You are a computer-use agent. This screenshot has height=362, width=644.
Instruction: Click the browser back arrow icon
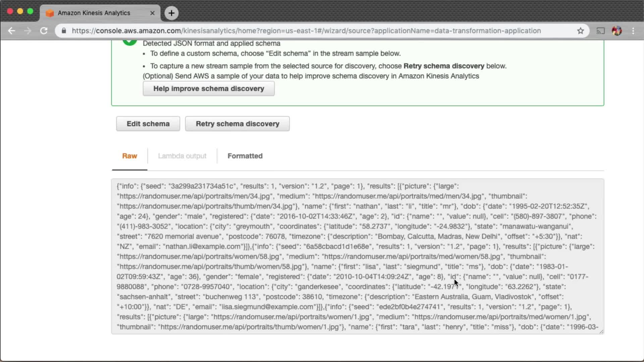[x=12, y=31]
